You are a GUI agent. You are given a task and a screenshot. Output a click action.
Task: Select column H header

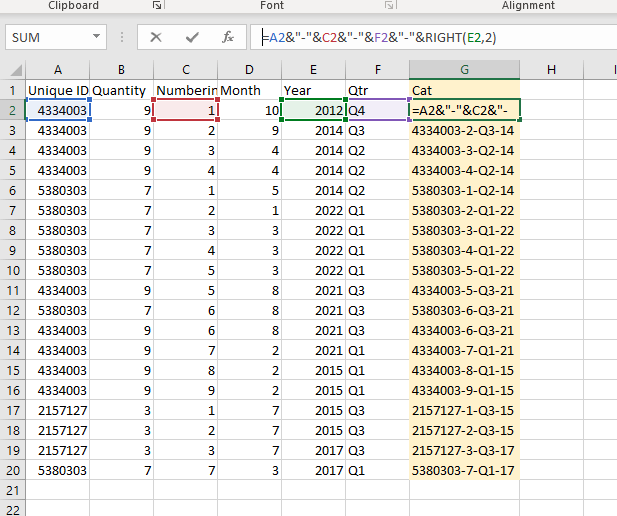click(x=551, y=70)
